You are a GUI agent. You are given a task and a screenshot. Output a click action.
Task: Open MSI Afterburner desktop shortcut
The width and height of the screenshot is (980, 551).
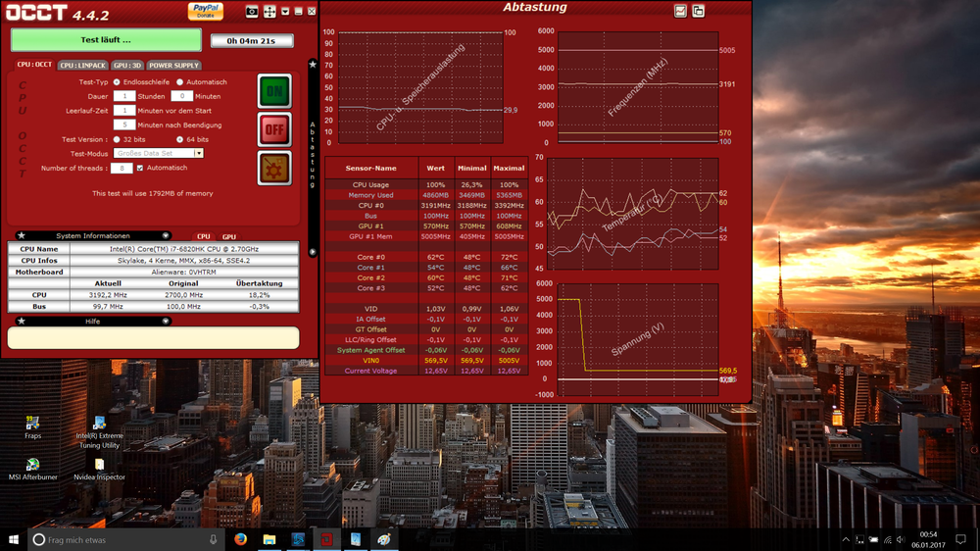(32, 468)
